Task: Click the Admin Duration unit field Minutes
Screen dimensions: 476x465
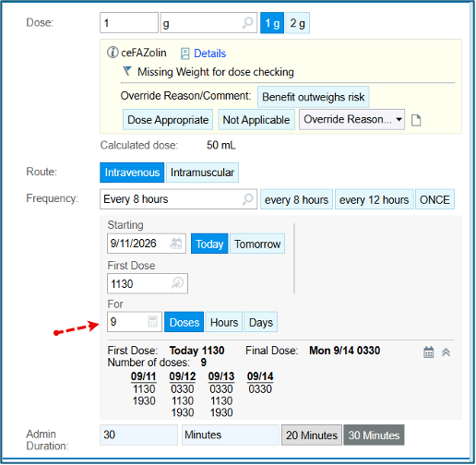Action: 231,435
